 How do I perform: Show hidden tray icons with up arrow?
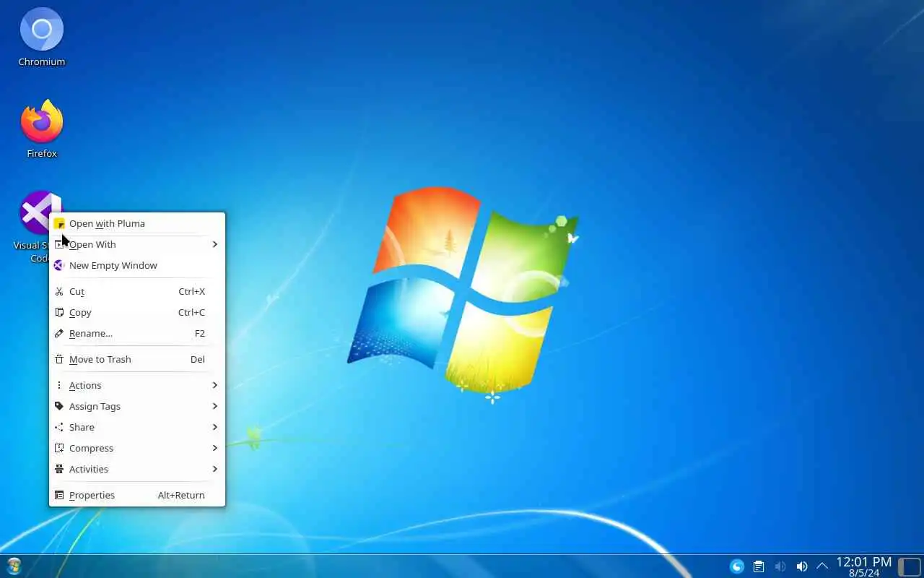point(821,566)
